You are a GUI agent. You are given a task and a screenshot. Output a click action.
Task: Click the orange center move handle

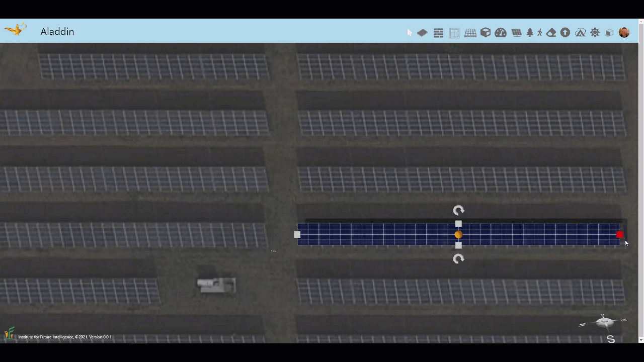coord(458,235)
